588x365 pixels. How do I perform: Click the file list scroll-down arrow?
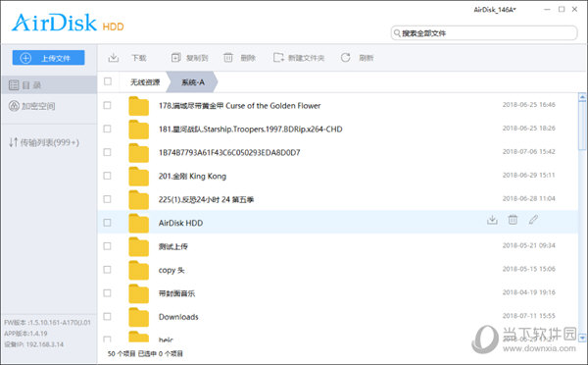tap(582, 338)
